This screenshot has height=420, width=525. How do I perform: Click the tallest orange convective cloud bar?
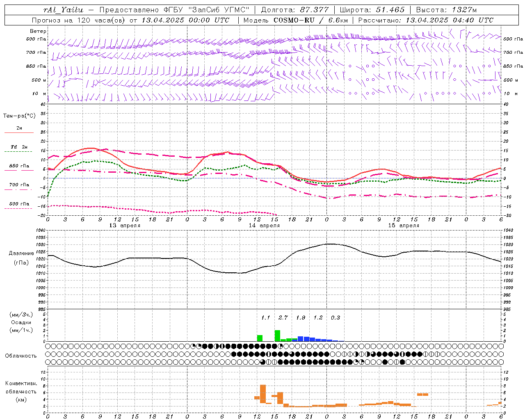[x=263, y=394]
